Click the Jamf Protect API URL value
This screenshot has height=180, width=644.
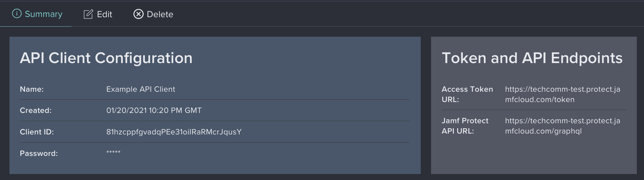562,126
